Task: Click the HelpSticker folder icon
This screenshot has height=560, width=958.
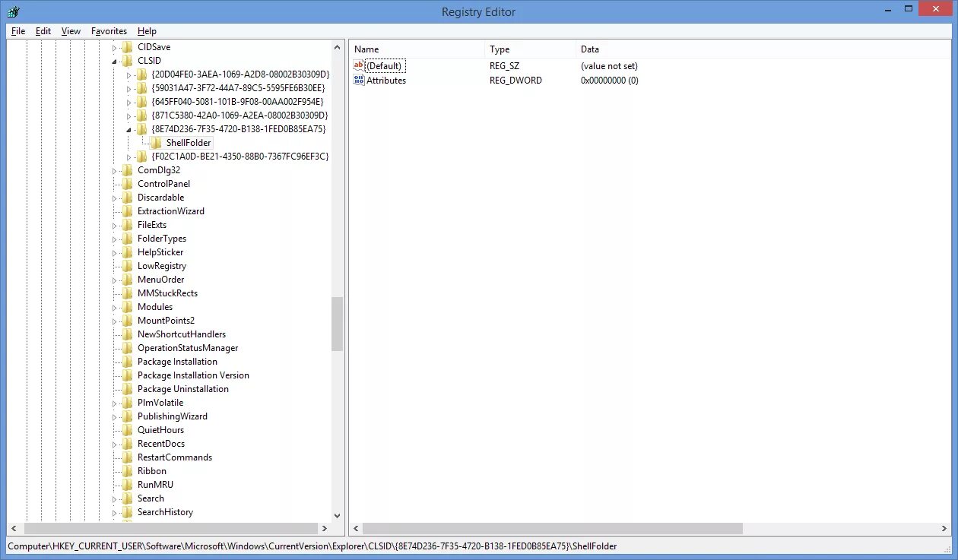Action: 127,252
